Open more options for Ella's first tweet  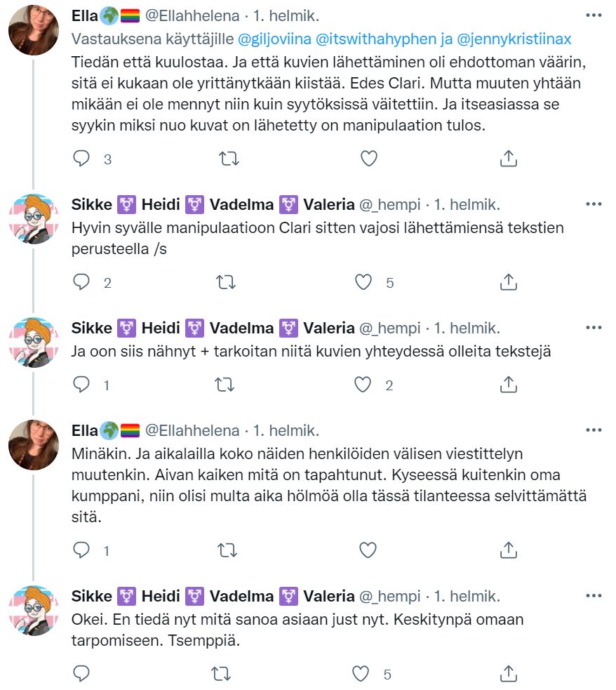tap(594, 15)
